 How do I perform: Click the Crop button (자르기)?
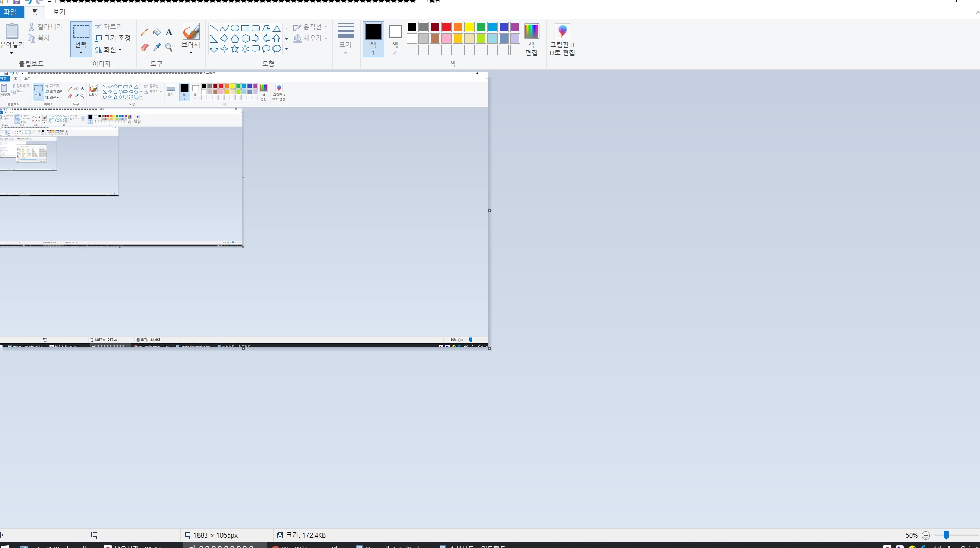[x=108, y=27]
